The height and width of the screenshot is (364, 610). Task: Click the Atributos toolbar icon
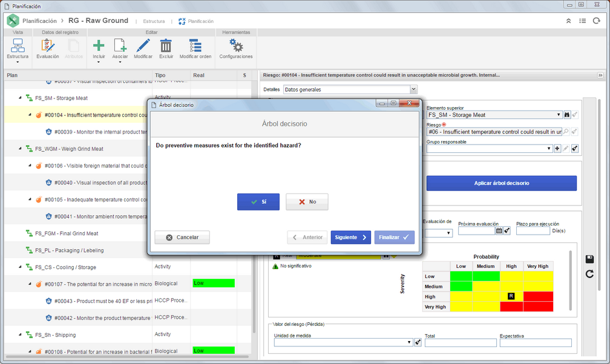tap(74, 49)
